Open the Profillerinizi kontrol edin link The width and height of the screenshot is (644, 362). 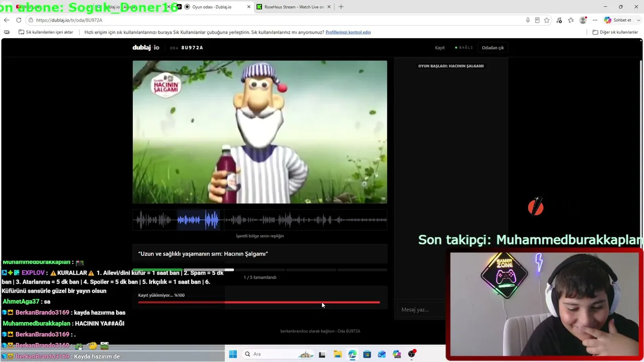point(348,32)
